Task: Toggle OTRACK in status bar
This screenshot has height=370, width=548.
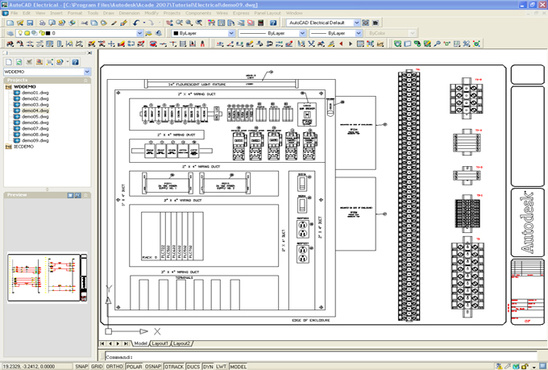Action: coord(174,366)
